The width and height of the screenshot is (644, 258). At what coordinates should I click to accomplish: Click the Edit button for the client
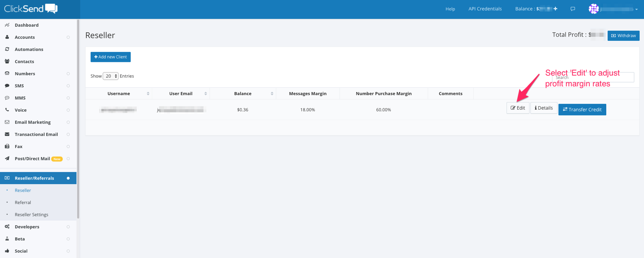tap(518, 108)
